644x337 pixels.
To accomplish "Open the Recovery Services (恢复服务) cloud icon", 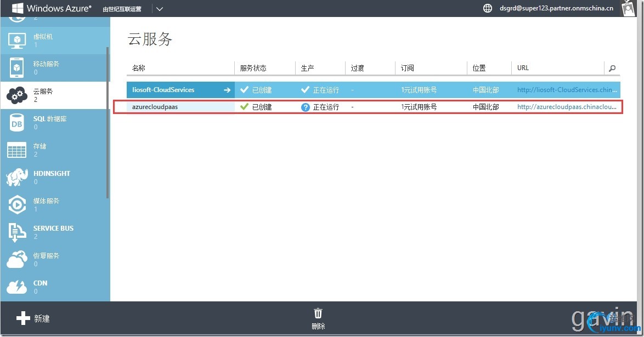I will (17, 259).
